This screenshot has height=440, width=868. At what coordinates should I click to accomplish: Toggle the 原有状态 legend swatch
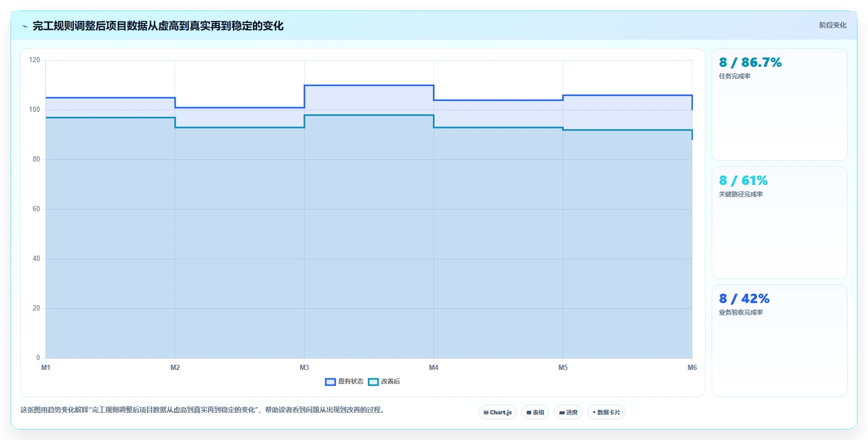[x=330, y=382]
